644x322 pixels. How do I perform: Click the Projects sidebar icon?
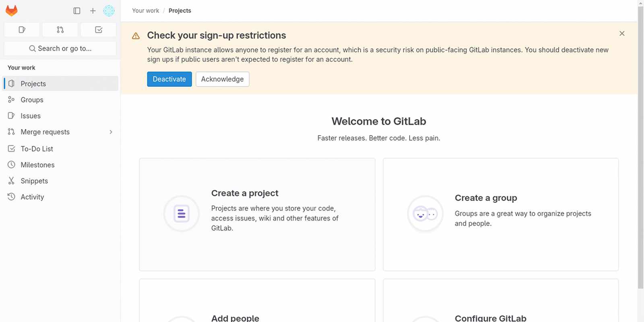tap(11, 83)
